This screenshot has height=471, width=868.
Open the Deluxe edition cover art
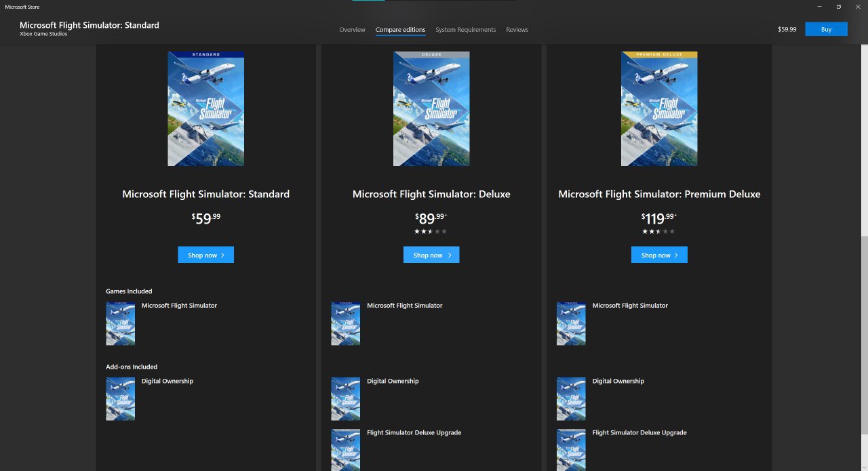click(x=431, y=109)
